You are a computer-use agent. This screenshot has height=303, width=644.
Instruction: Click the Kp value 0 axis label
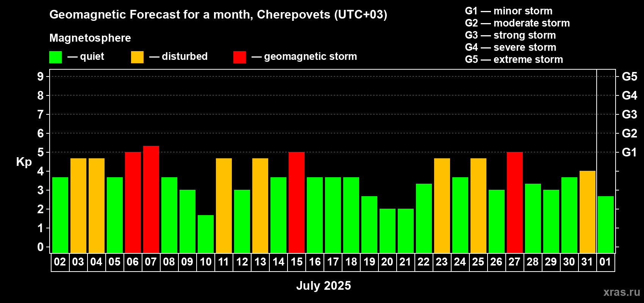click(41, 247)
